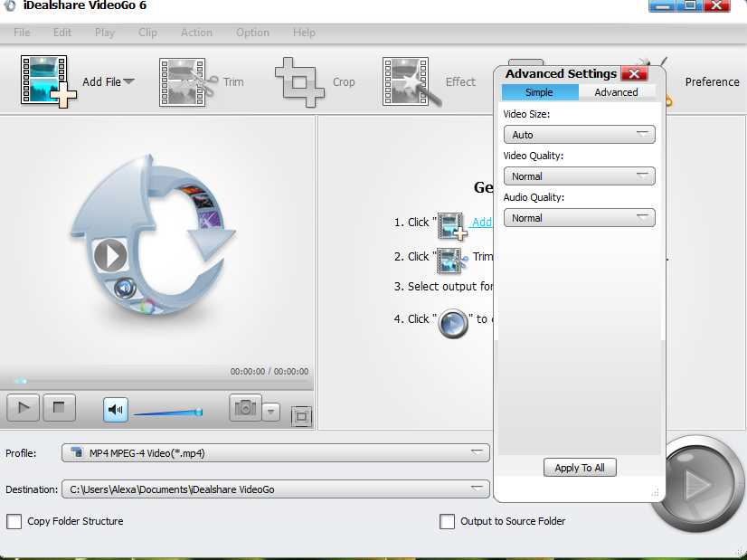This screenshot has height=560, width=747.
Task: Open the Profile format dropdown
Action: pos(275,452)
